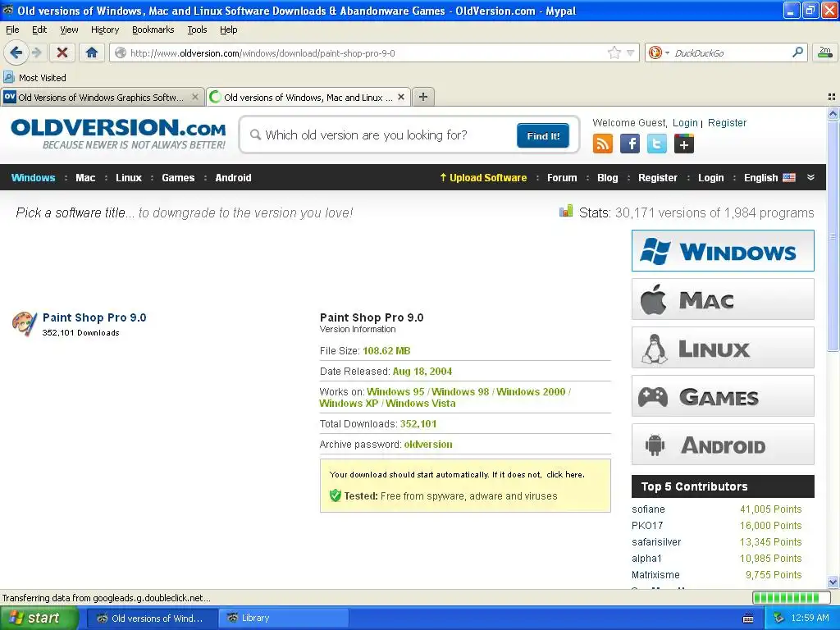Click the Forward navigation arrow

pos(36,52)
